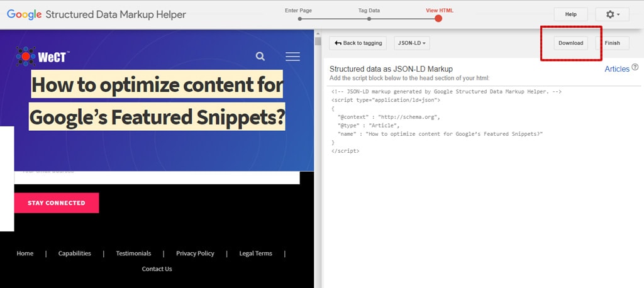Click the script type opening tag line
The width and height of the screenshot is (644, 288).
coord(386,100)
